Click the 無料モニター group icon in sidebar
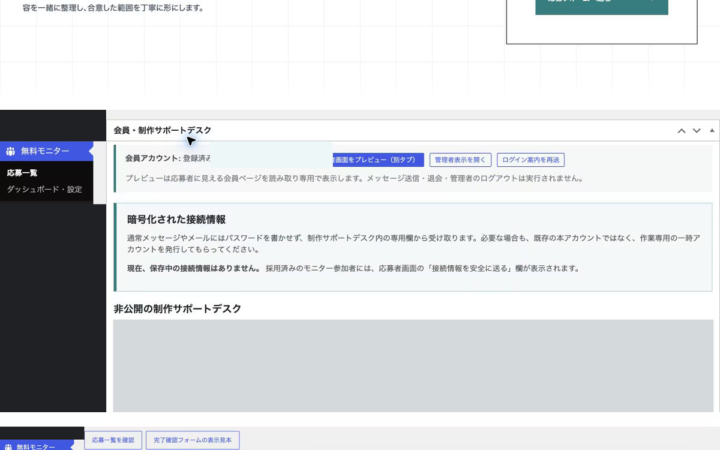The width and height of the screenshot is (720, 450). click(11, 151)
